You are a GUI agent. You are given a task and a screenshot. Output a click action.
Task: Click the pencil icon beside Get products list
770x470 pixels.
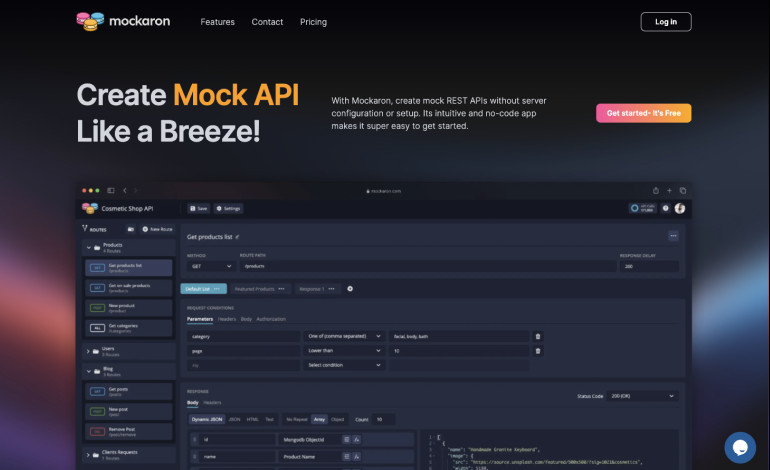237,237
